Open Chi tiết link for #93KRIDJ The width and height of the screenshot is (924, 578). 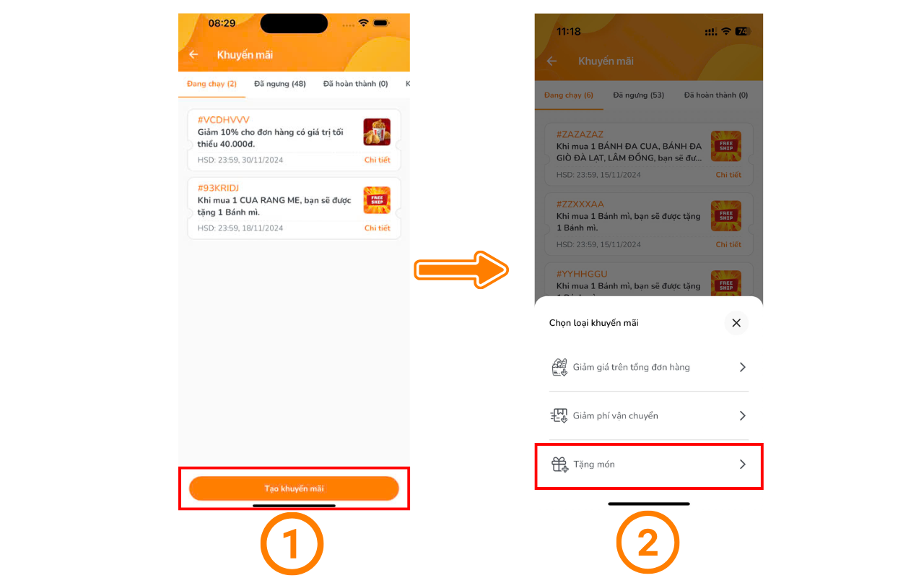click(377, 228)
